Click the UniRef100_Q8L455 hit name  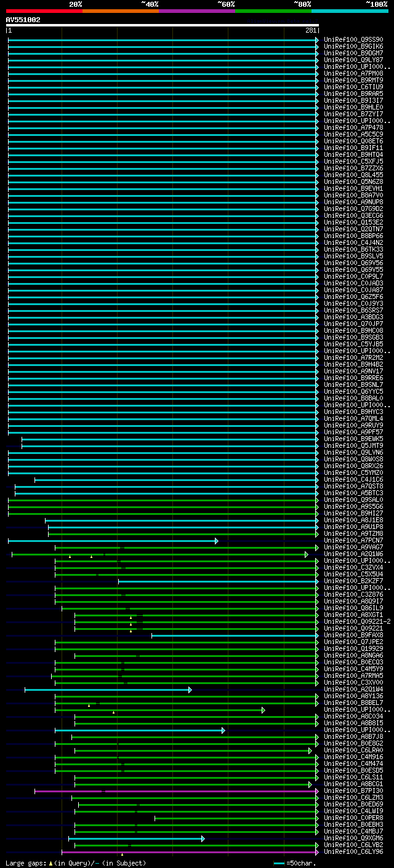tap(353, 175)
